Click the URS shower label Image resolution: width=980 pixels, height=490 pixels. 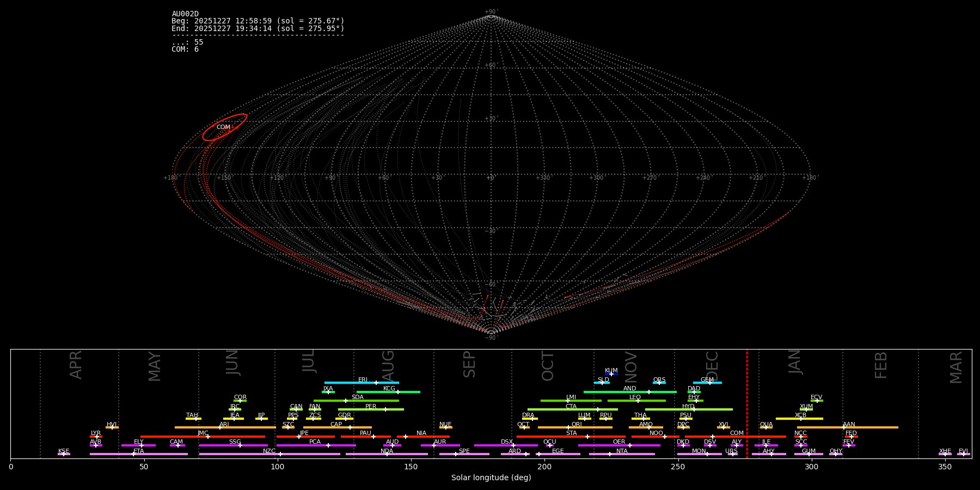(732, 451)
